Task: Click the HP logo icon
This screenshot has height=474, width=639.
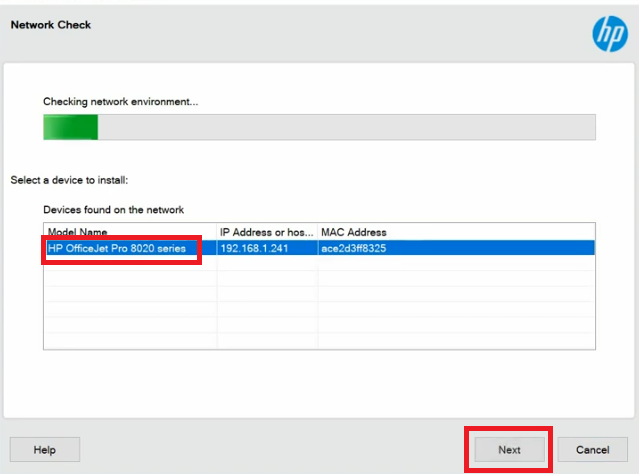Action: 610,34
